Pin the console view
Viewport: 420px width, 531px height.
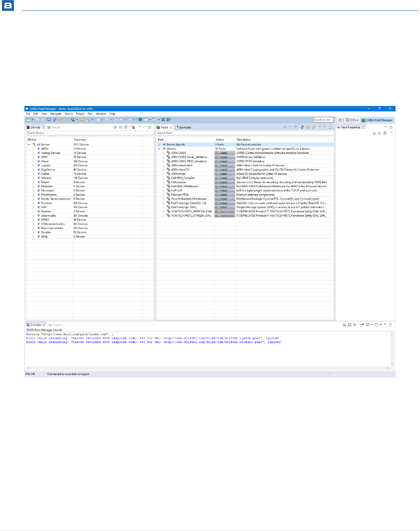(362, 325)
